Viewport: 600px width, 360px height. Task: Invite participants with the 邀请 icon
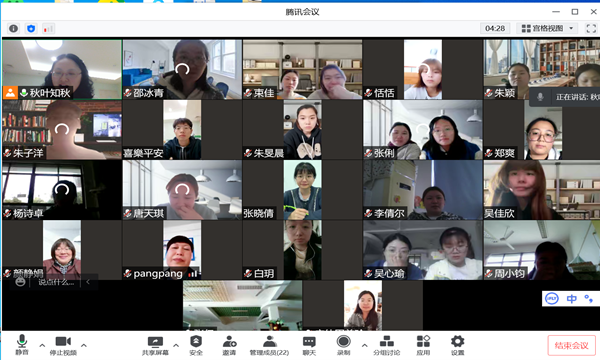[x=229, y=345]
